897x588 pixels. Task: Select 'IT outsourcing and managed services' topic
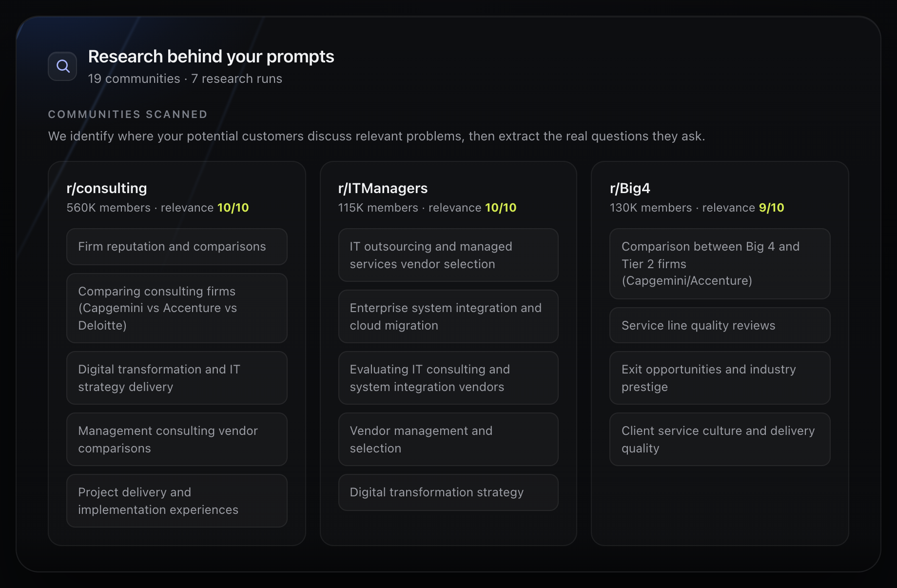pos(448,255)
